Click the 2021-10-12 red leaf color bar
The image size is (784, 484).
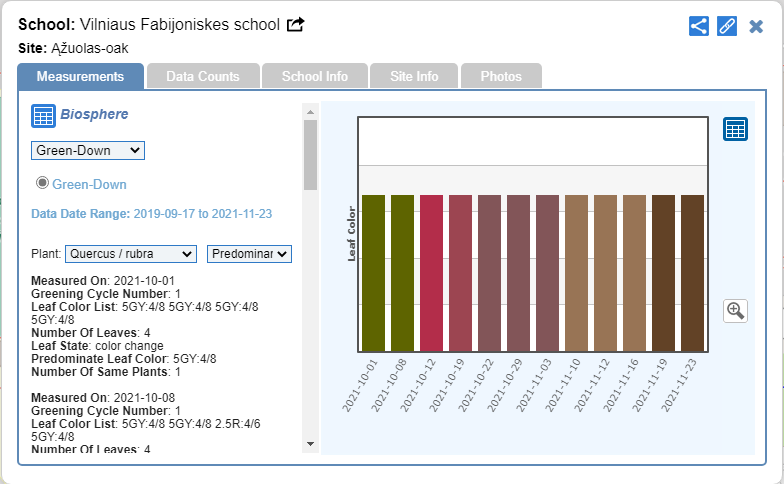[x=431, y=273]
